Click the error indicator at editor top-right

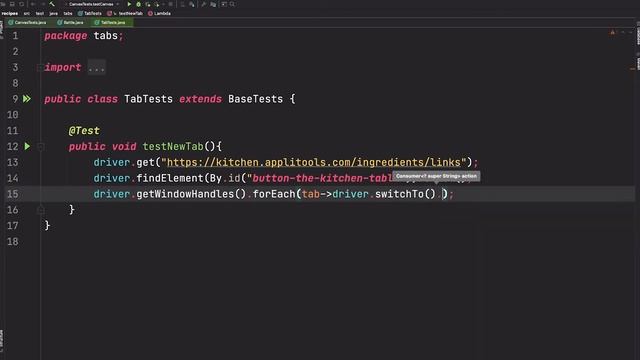pos(612,32)
